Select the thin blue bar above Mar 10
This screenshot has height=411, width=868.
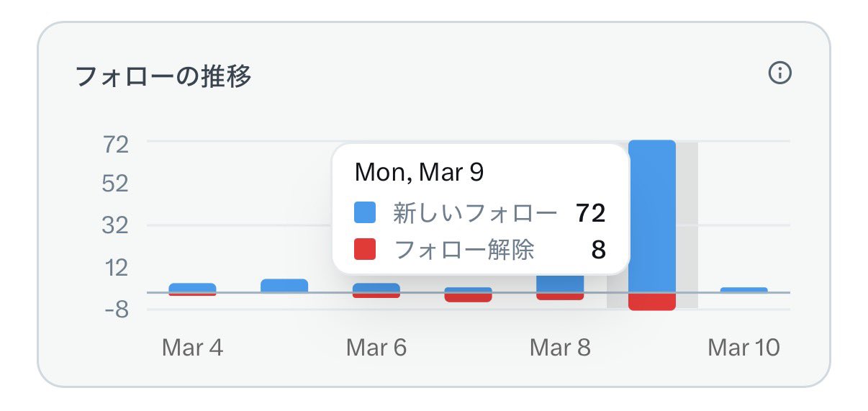point(743,290)
